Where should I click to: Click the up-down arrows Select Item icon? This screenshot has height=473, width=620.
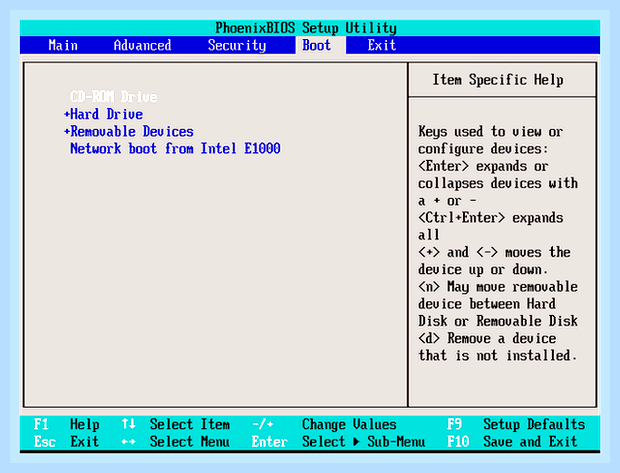point(129,424)
